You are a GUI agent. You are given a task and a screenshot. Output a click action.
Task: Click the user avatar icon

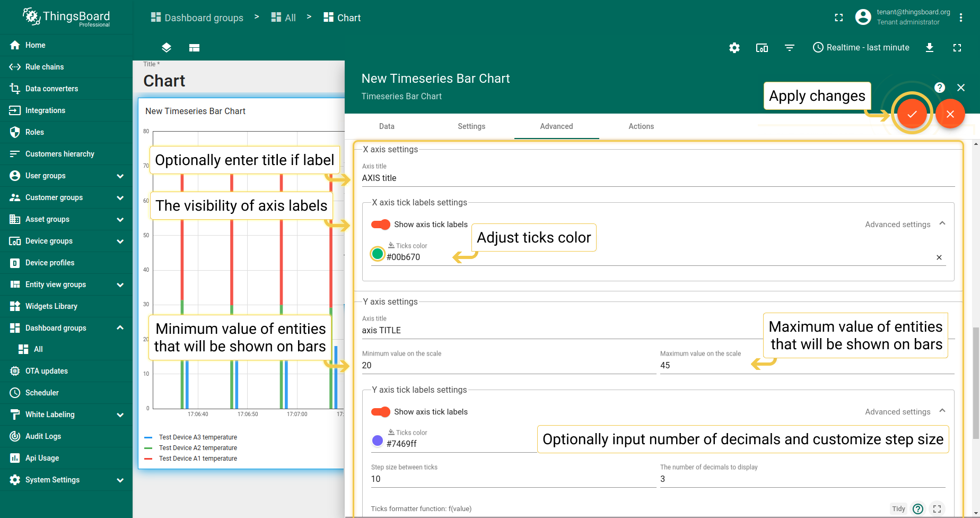pos(863,17)
